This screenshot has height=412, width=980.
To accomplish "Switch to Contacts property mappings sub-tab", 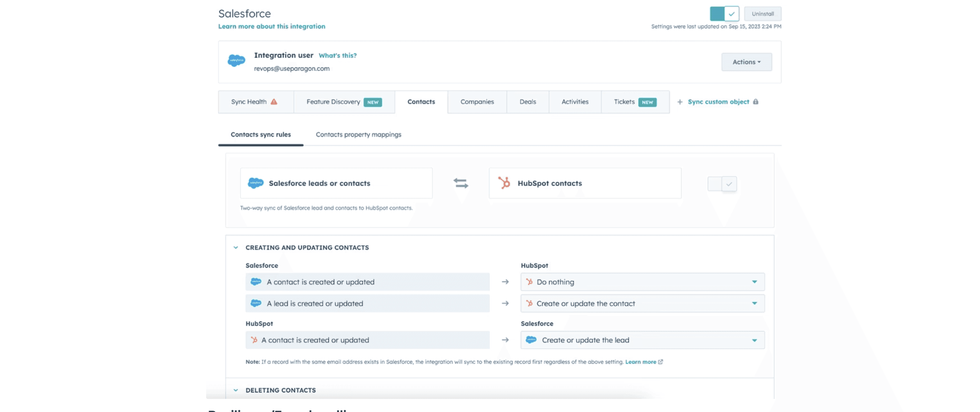I will [x=358, y=134].
